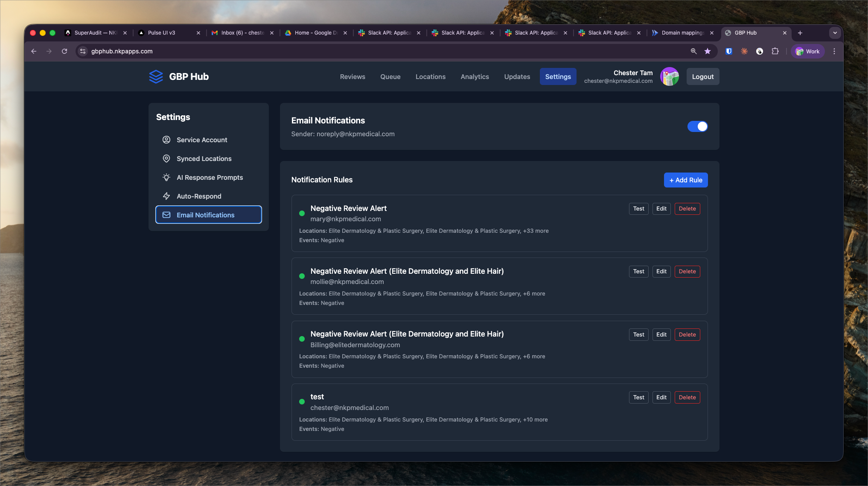
Task: Switch to the Pulse UI v3 tab
Action: (161, 33)
